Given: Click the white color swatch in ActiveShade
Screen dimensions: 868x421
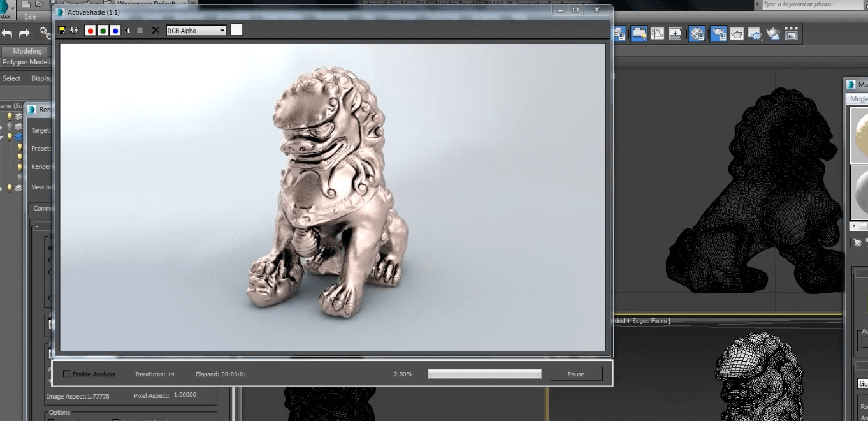Looking at the screenshot, I should (x=236, y=30).
